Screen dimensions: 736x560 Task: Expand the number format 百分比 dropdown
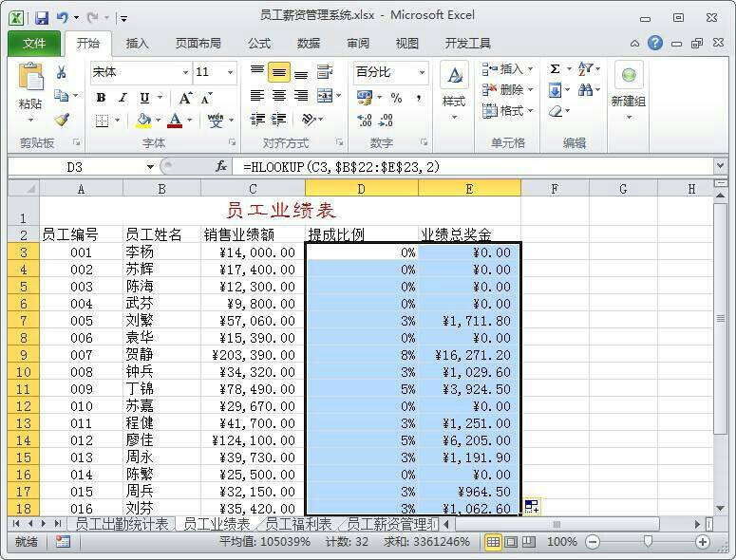(x=421, y=73)
